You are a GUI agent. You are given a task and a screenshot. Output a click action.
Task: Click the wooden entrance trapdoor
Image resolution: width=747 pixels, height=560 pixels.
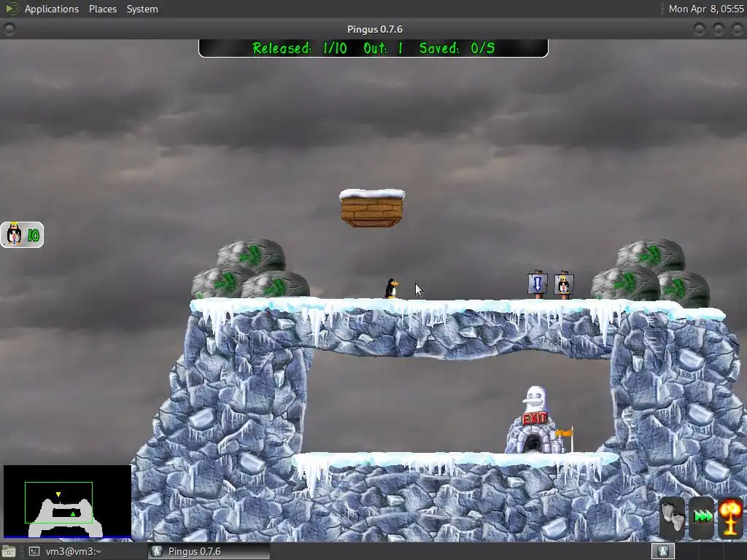point(372,208)
